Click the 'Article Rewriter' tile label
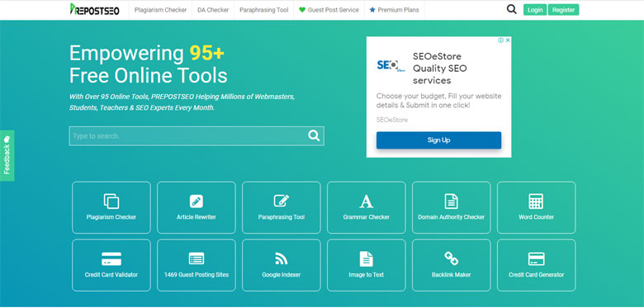This screenshot has height=308, width=644. click(x=197, y=217)
